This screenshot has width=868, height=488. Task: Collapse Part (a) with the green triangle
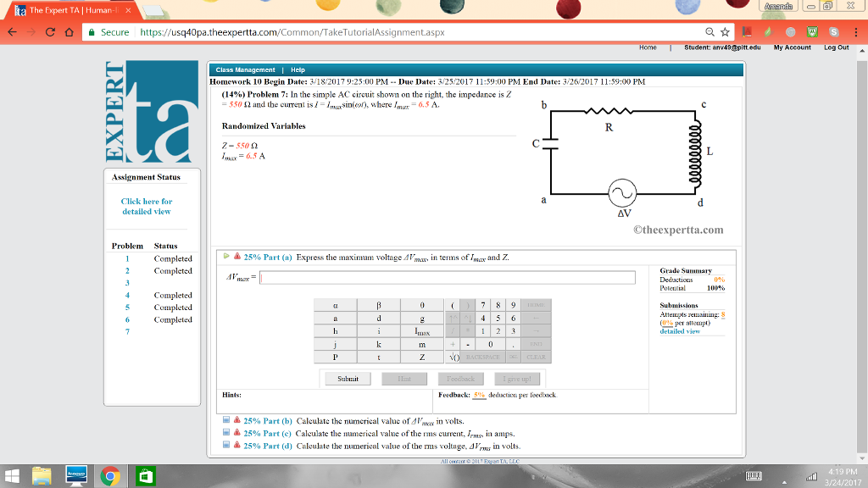226,257
